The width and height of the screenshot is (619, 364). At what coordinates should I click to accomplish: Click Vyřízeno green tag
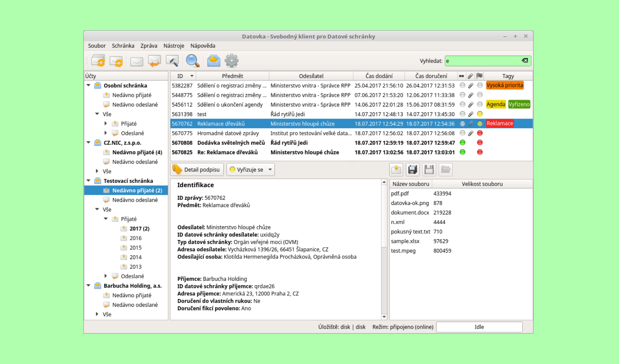point(519,104)
